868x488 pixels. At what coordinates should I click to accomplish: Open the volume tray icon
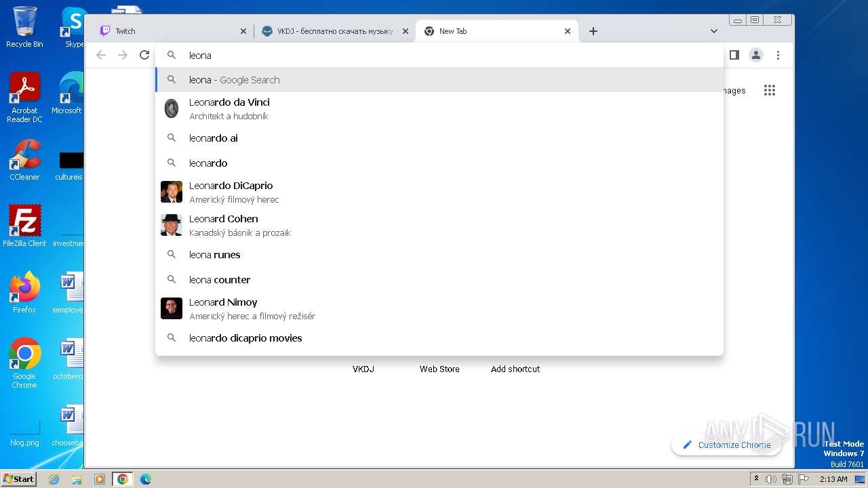tap(771, 479)
